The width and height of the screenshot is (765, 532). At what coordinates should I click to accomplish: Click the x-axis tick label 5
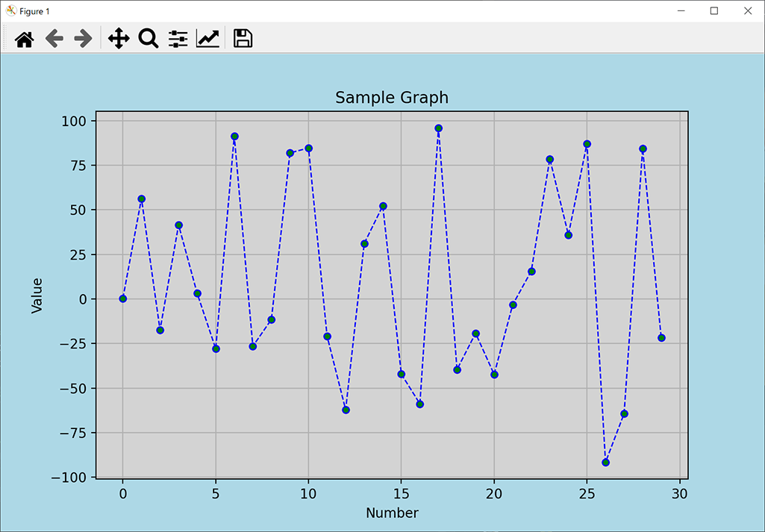click(216, 494)
